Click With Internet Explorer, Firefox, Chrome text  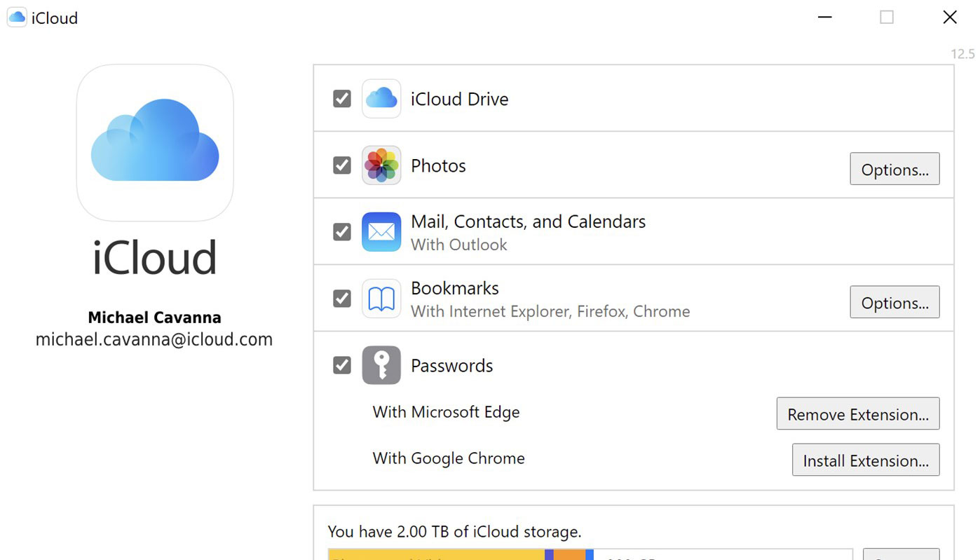tap(550, 311)
